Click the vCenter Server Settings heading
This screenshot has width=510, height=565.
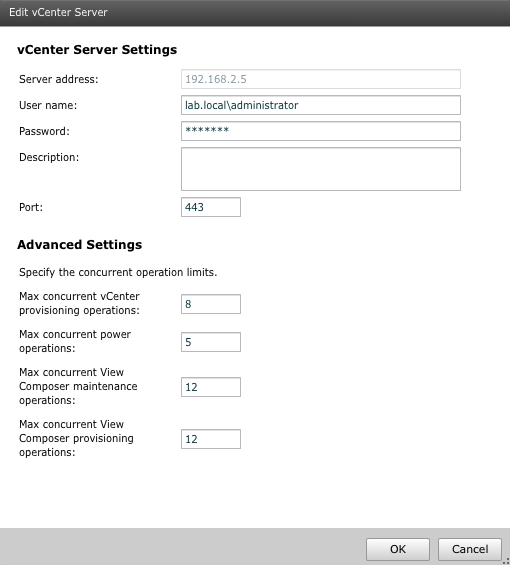click(x=97, y=49)
